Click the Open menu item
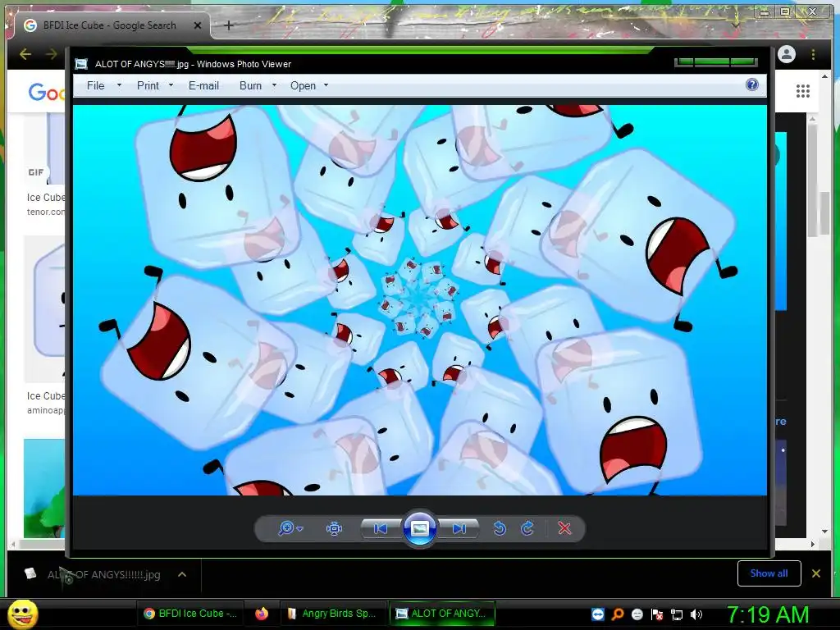 (x=303, y=85)
